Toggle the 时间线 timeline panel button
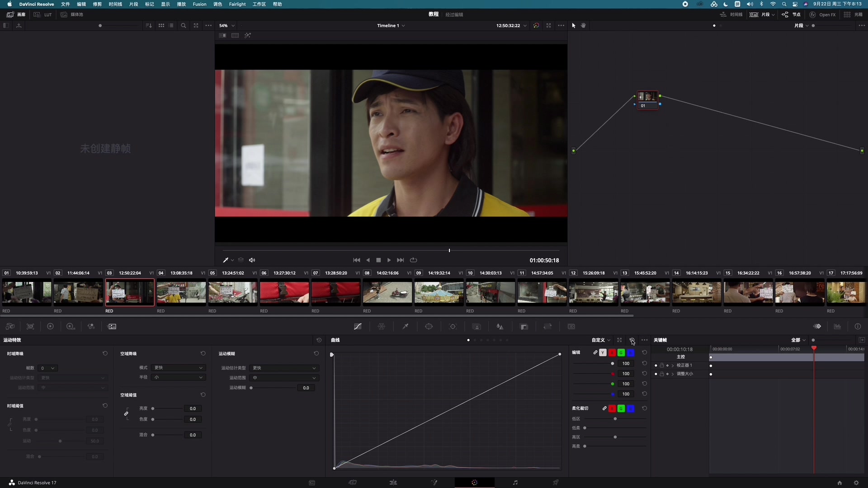Viewport: 868px width, 488px height. [x=731, y=14]
